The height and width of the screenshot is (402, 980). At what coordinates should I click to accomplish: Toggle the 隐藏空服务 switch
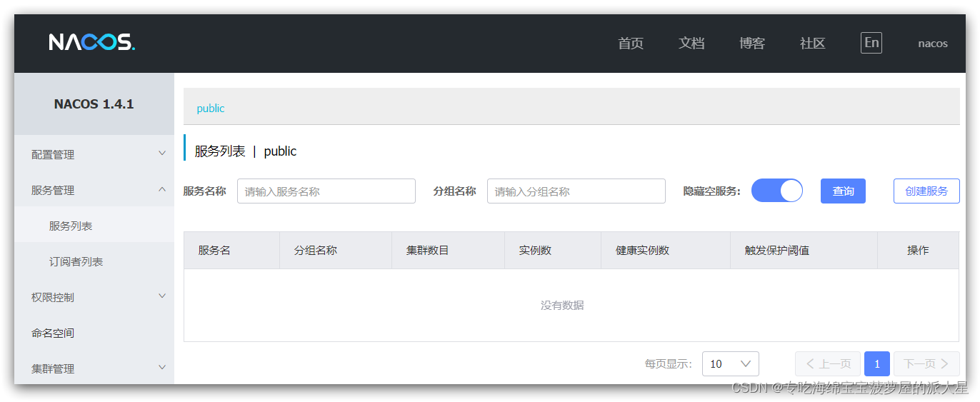point(777,191)
